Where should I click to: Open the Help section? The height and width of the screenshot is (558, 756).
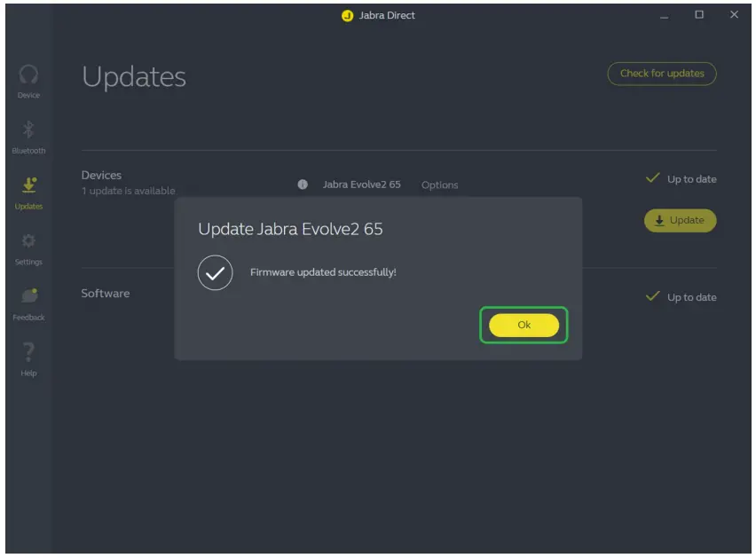(28, 358)
